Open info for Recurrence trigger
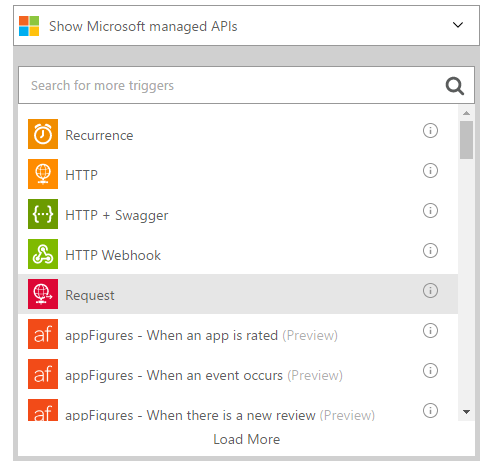 point(430,130)
